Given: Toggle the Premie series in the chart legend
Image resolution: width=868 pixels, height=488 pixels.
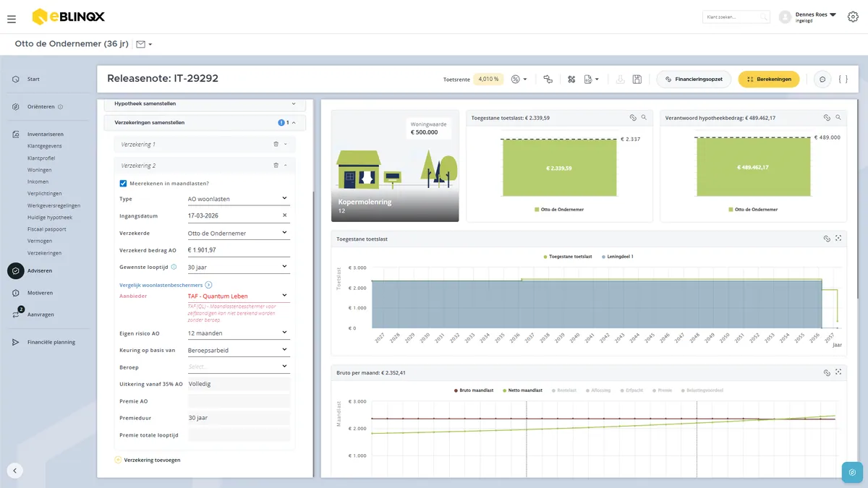Looking at the screenshot, I should 662,390.
